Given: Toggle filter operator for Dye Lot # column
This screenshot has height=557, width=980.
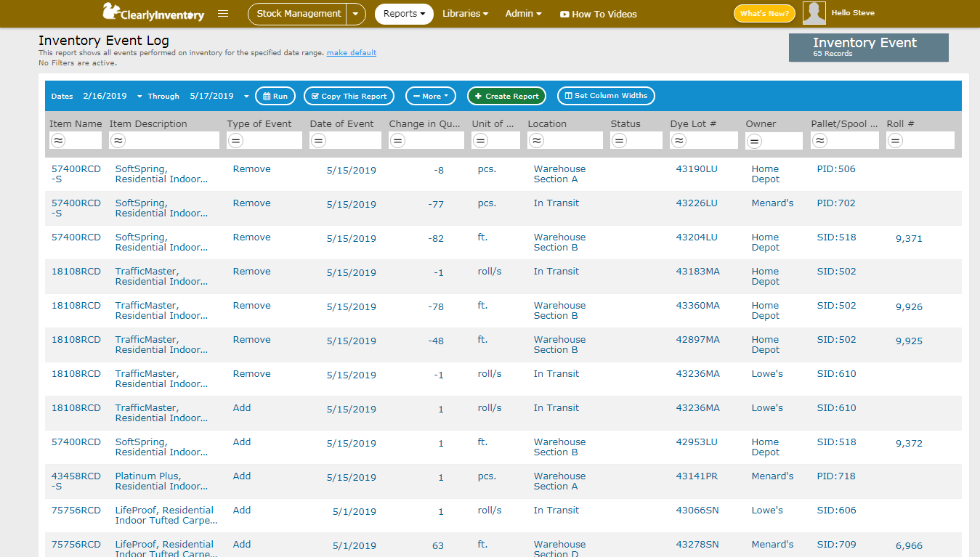Looking at the screenshot, I should (x=679, y=141).
